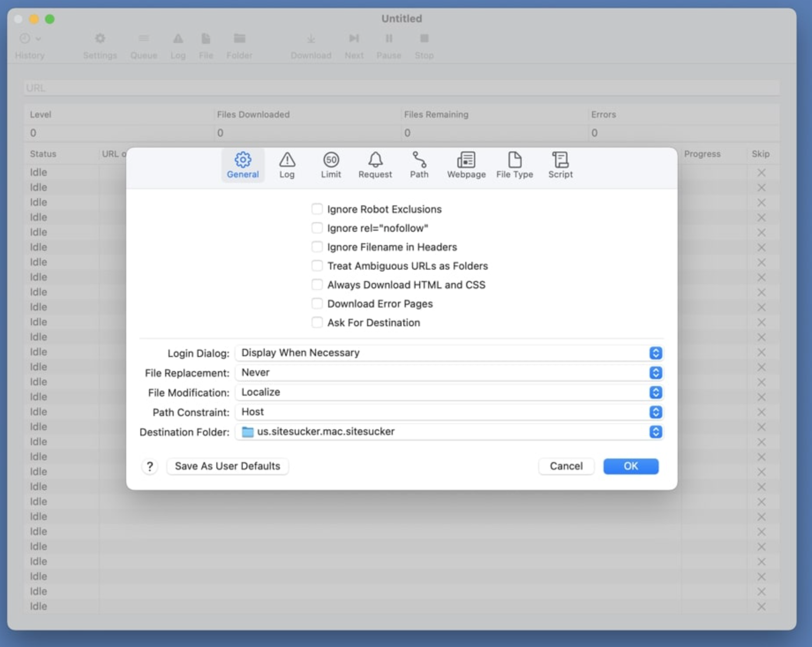Click the Errors label
Screen dimensions: 812x647
click(x=604, y=115)
